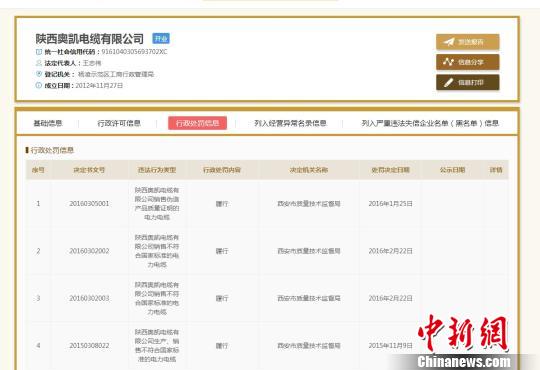The height and width of the screenshot is (370, 540).
Task: Click the founding date 2012年11月27日
Action: click(99, 85)
